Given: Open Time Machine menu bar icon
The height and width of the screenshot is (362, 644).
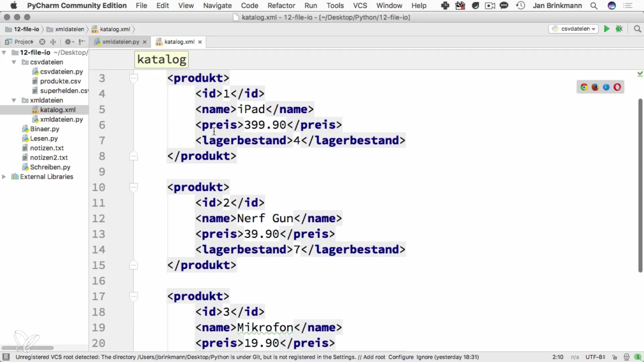Looking at the screenshot, I should tap(521, 6).
